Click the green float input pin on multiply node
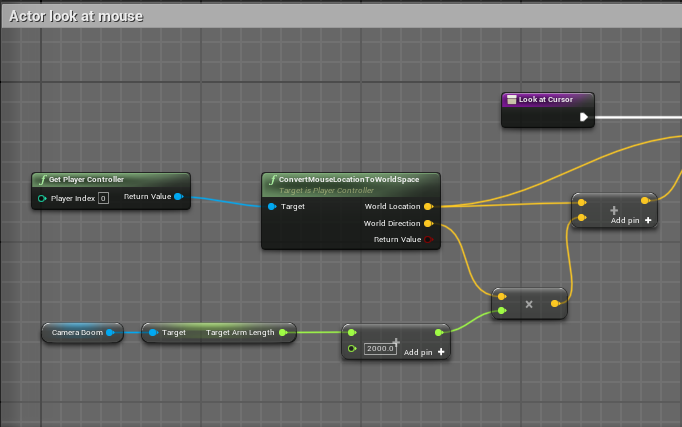The image size is (682, 427). coord(501,311)
